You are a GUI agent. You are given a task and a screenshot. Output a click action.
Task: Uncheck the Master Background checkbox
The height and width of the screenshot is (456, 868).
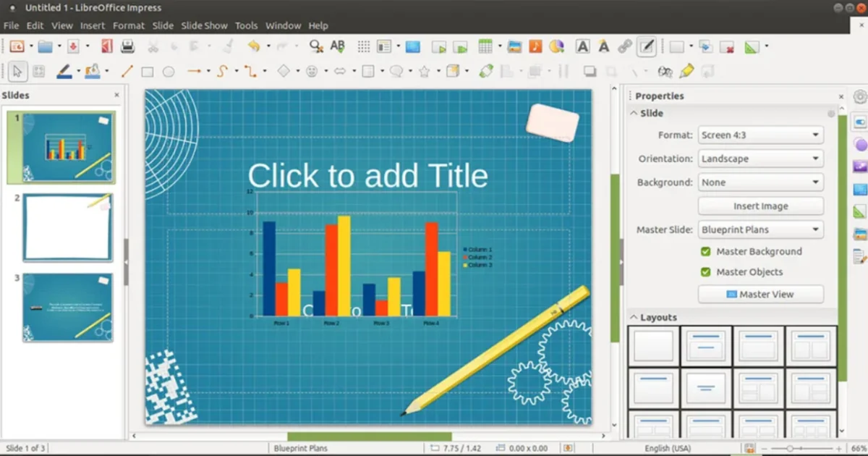tap(706, 252)
